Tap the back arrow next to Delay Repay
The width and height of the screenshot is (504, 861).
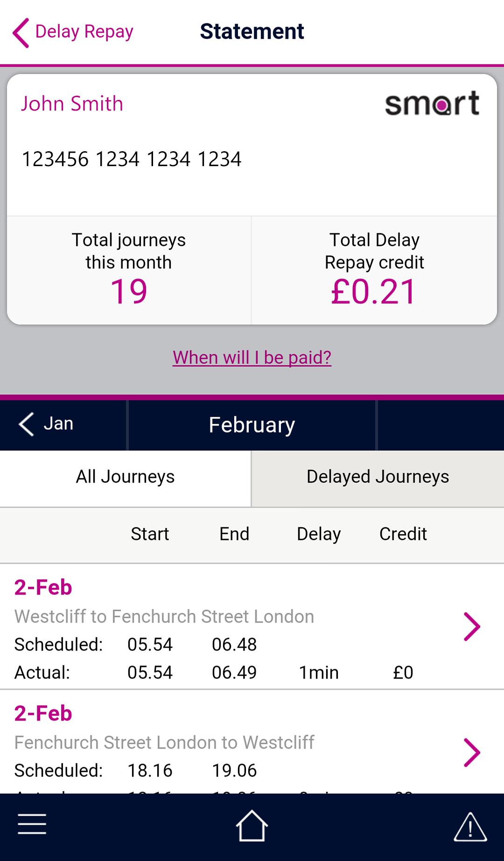pos(21,32)
